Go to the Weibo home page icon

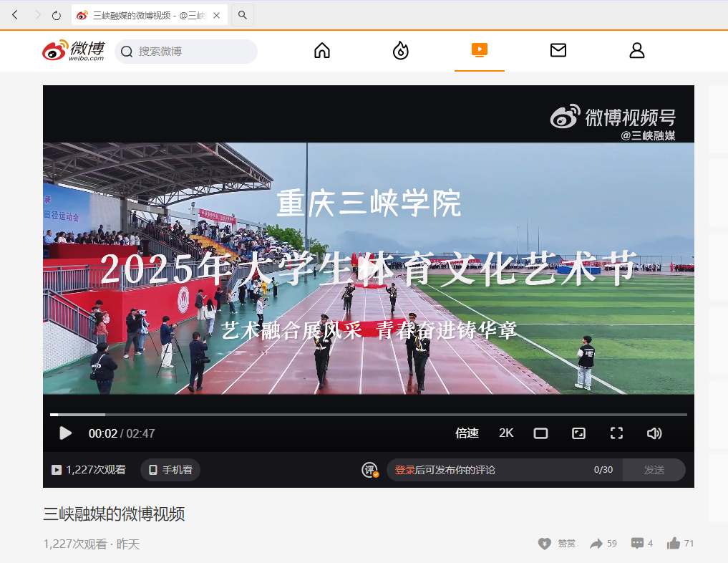point(322,50)
